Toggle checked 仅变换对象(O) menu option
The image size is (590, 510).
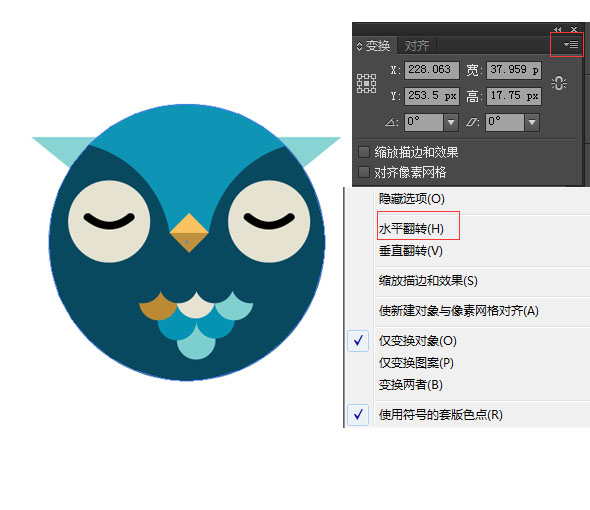(418, 341)
